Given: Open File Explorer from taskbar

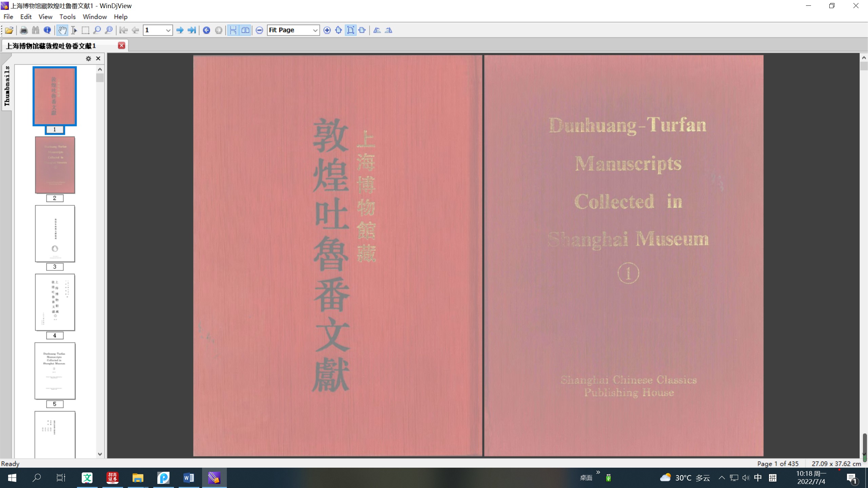Looking at the screenshot, I should click(138, 478).
